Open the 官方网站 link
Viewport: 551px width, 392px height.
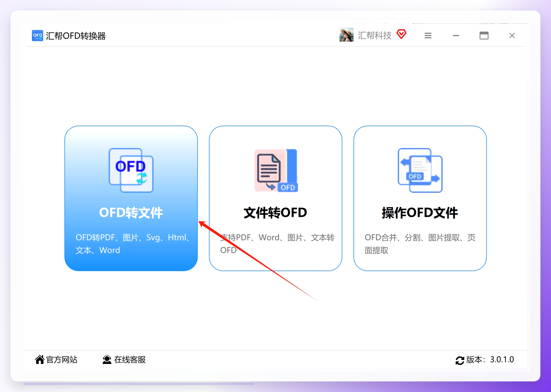(62, 360)
